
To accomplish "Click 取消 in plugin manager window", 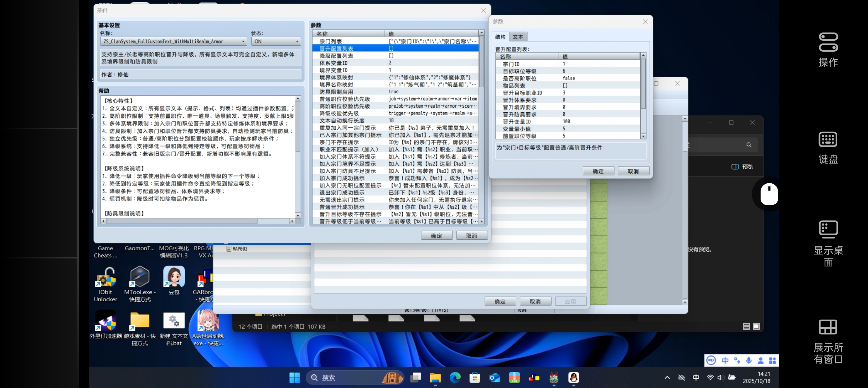I will 535,301.
